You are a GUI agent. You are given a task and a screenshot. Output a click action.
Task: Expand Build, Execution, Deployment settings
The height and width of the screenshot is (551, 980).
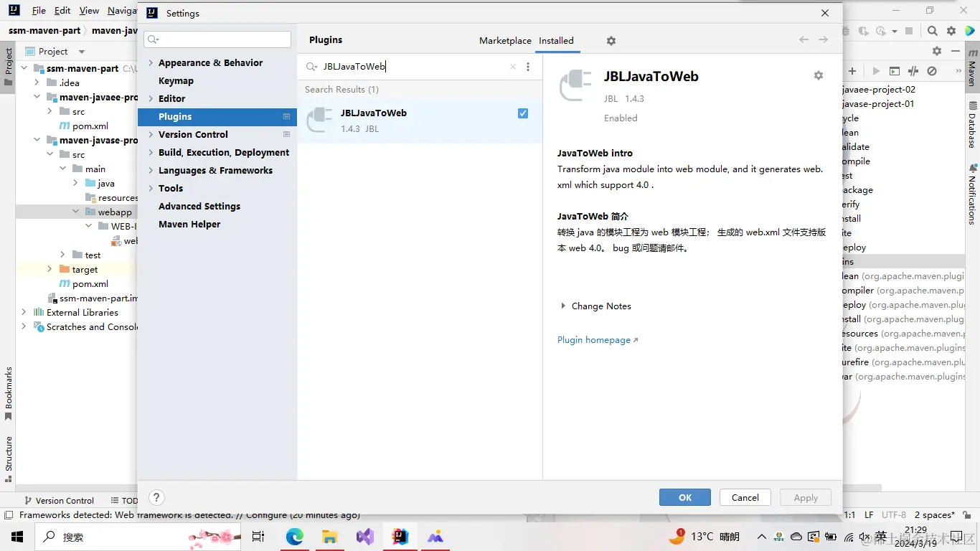[x=151, y=153]
